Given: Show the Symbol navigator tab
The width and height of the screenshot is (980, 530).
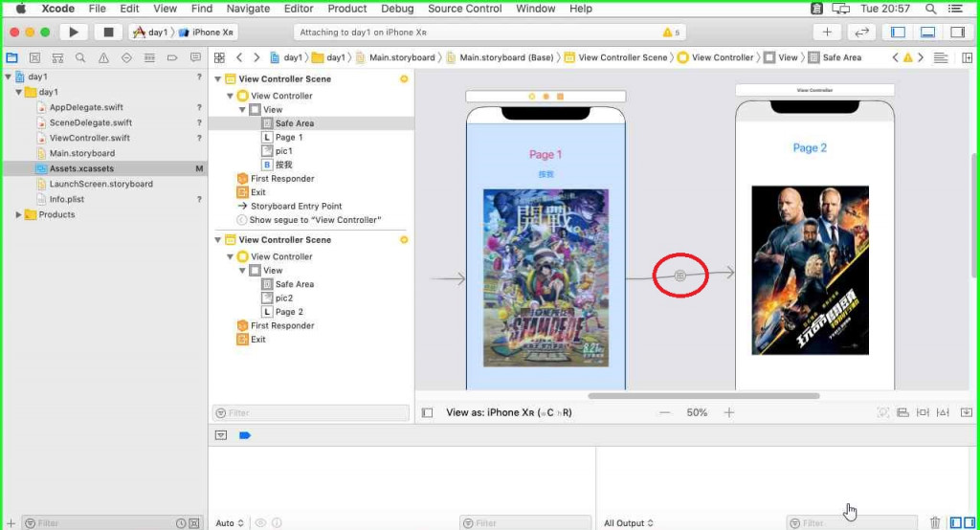Looking at the screenshot, I should pos(57,57).
